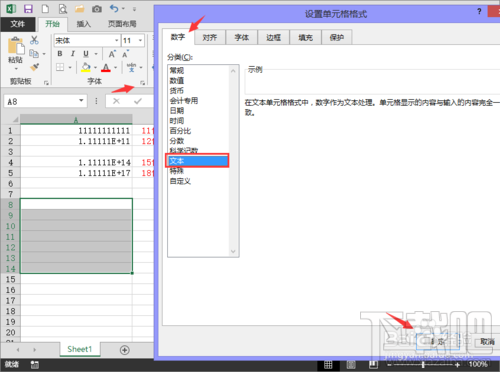Open the 字体 tab in Format Cells dialog
Viewport: 500px width, 372px height.
pyautogui.click(x=242, y=37)
